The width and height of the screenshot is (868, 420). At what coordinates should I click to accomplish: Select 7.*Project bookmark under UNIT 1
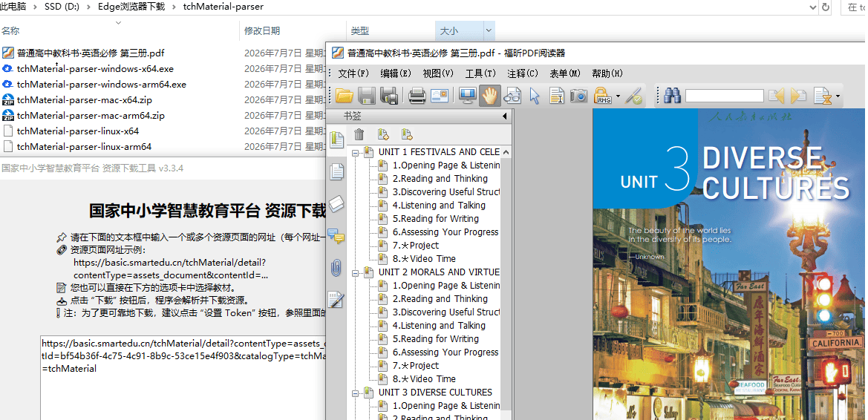(415, 246)
